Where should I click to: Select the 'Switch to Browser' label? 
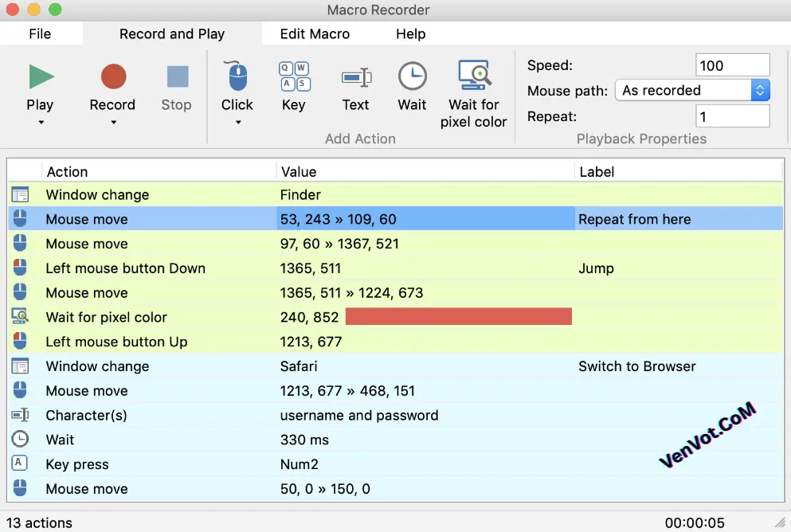(637, 366)
